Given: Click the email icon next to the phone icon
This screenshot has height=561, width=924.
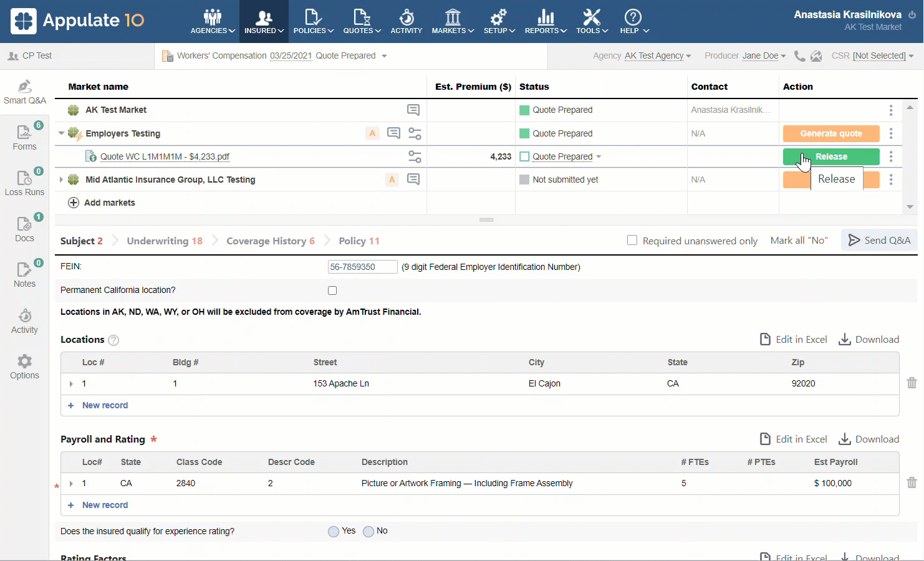Looking at the screenshot, I should click(816, 56).
